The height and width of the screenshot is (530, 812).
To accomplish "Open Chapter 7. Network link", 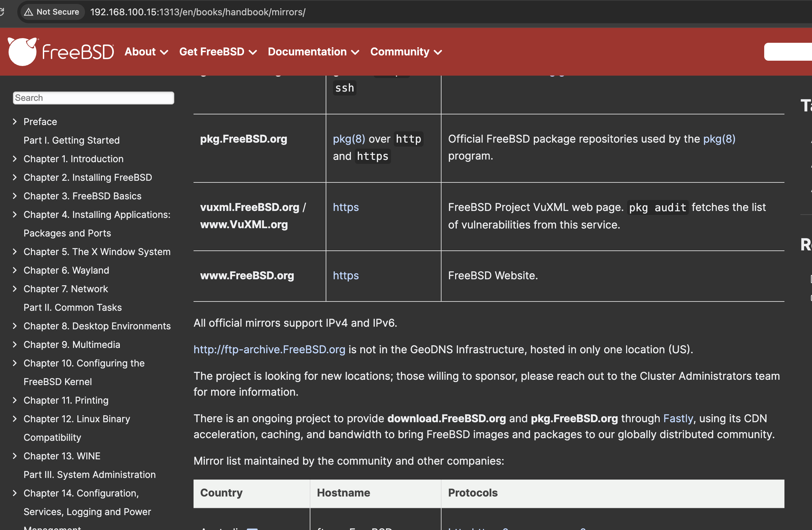I will (x=66, y=289).
